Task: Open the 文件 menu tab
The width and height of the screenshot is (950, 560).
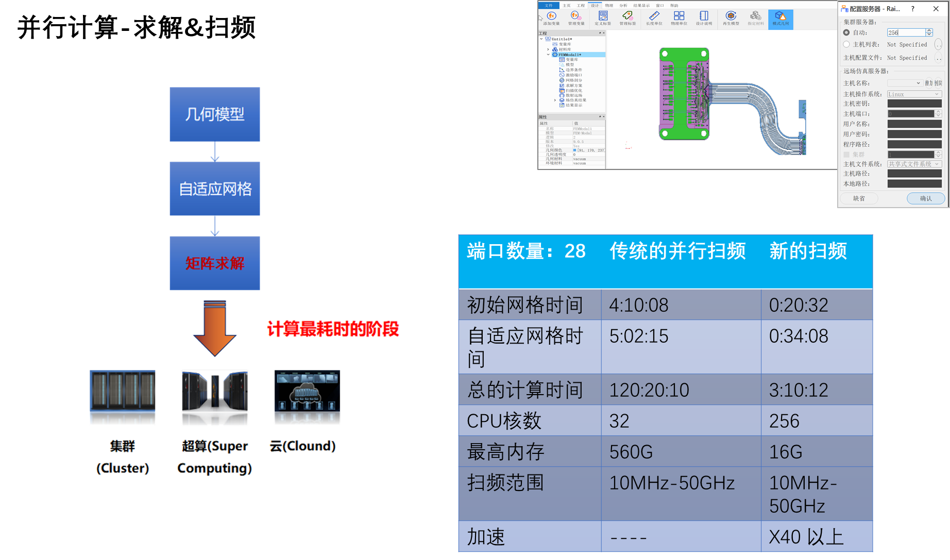Action: (549, 6)
